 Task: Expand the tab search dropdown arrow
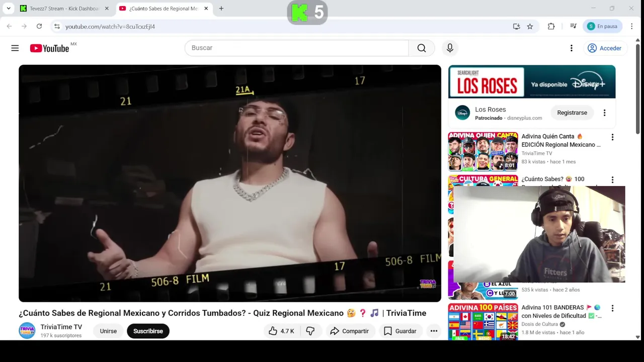pyautogui.click(x=9, y=9)
